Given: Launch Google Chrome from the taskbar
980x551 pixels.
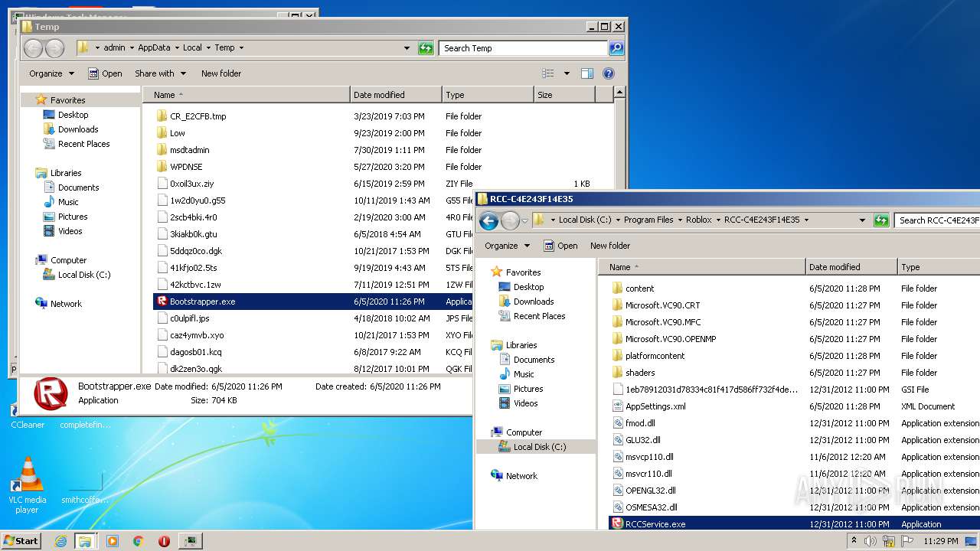Looking at the screenshot, I should [x=138, y=541].
